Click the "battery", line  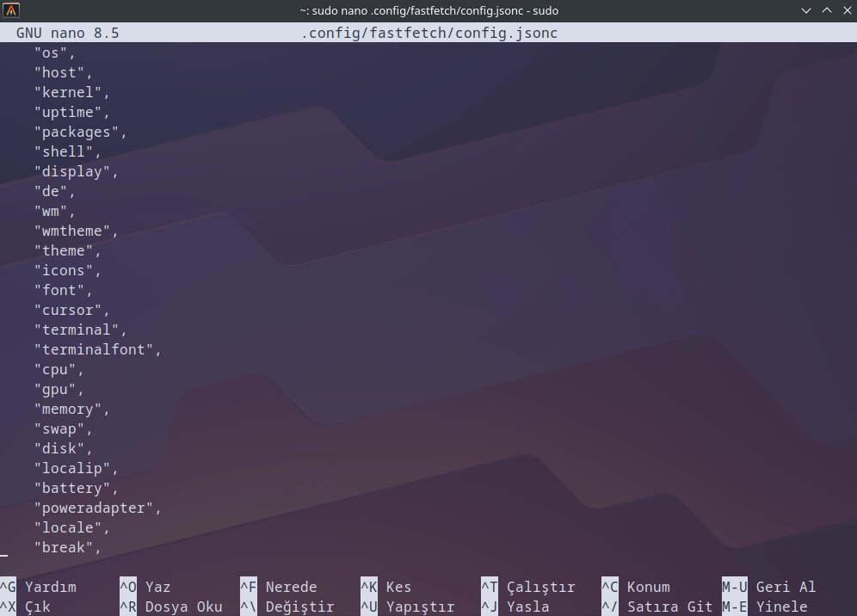pos(77,488)
